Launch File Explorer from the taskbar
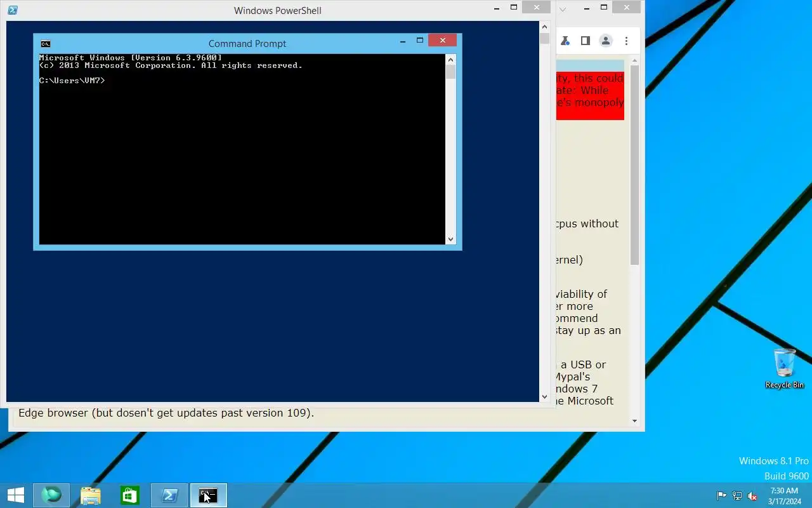The width and height of the screenshot is (812, 508). tap(91, 495)
